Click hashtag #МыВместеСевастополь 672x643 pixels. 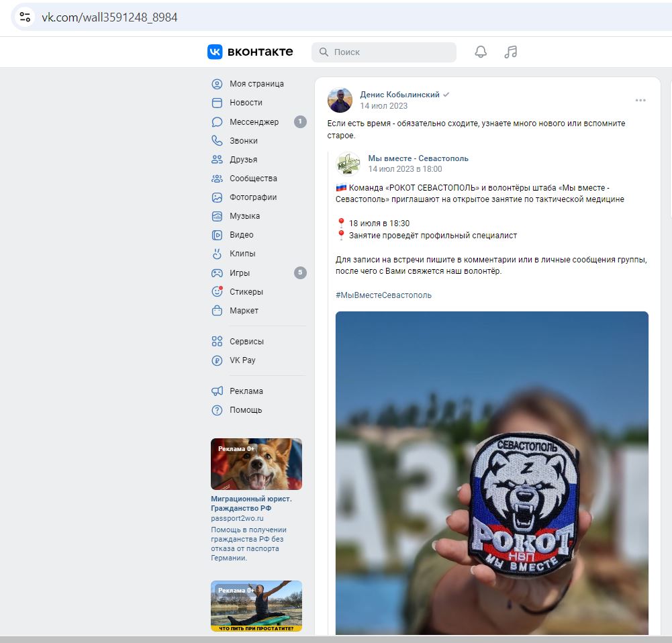tap(383, 295)
